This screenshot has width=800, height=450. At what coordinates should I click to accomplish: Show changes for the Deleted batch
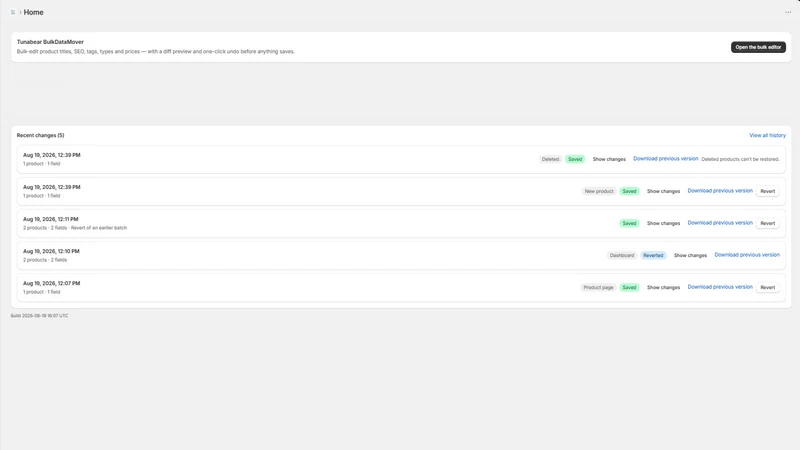click(x=609, y=159)
